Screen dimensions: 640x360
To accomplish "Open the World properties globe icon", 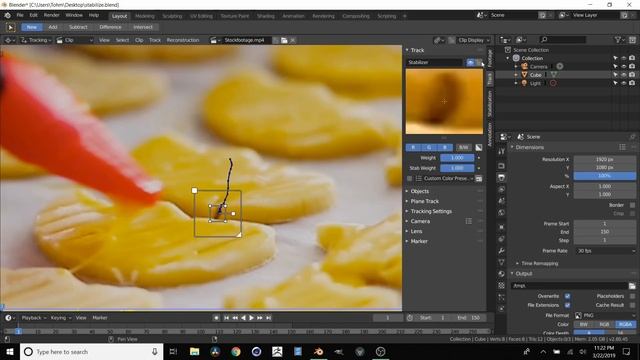I will 501,212.
